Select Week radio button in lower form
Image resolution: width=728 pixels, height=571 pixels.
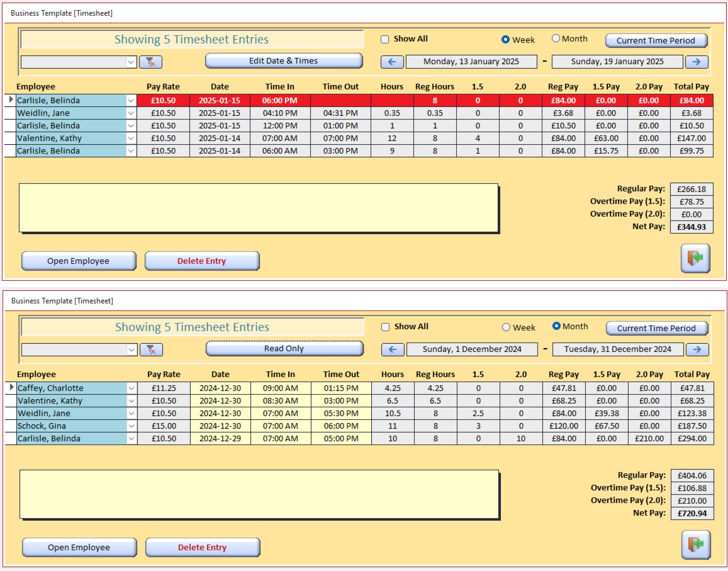pos(506,327)
